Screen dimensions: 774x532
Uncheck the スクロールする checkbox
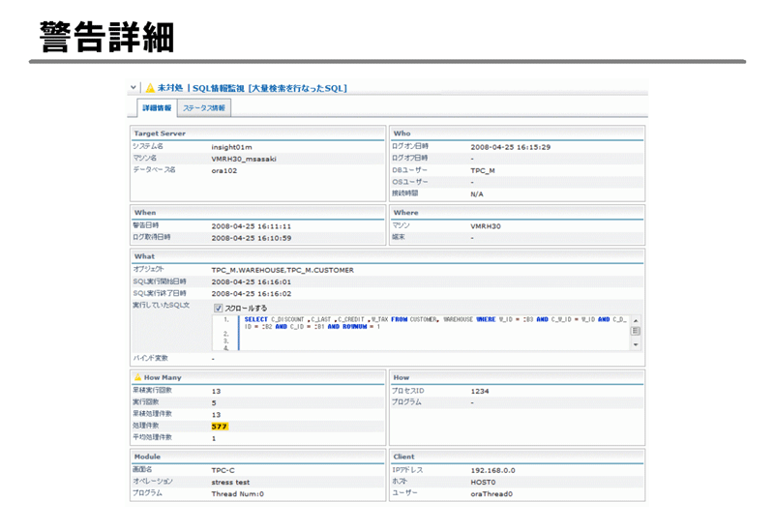(x=218, y=309)
